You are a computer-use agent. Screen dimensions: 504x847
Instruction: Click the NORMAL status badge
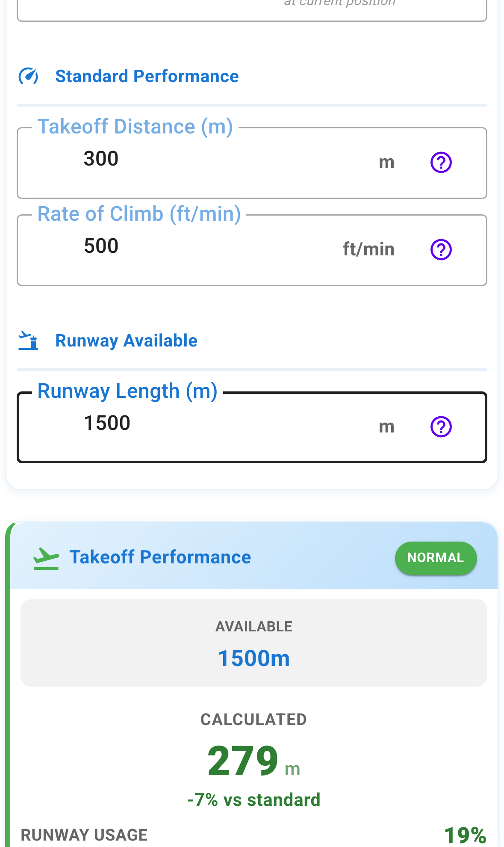pos(435,558)
